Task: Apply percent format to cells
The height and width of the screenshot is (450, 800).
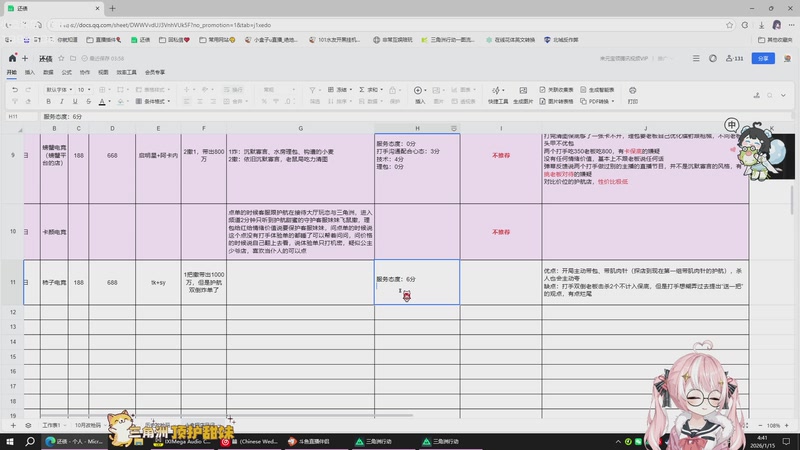Action: coord(264,102)
